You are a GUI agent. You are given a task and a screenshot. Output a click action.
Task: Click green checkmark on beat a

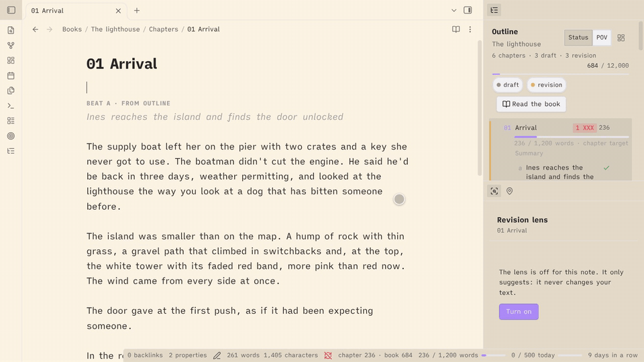(x=606, y=168)
